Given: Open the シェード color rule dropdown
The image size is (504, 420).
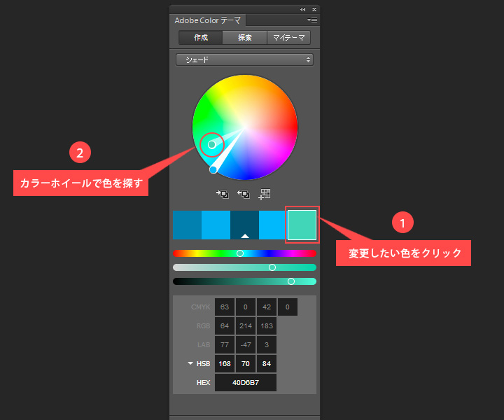Looking at the screenshot, I should point(244,59).
